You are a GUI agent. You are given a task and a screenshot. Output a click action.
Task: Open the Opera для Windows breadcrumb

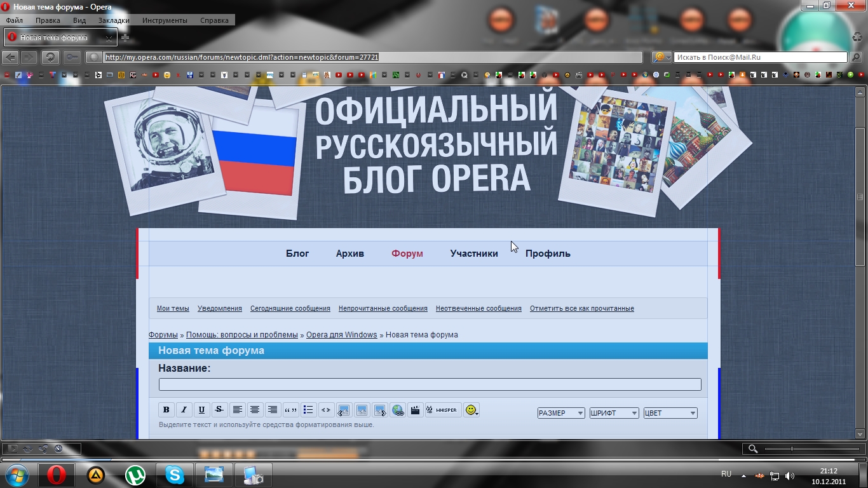(342, 335)
